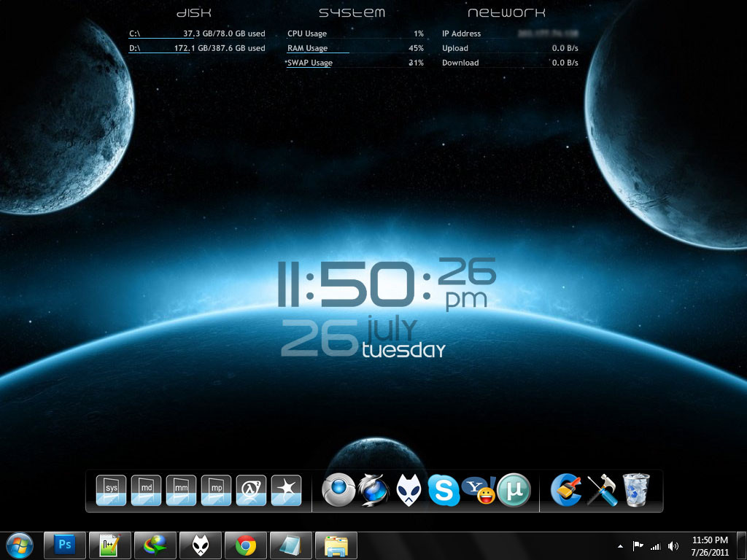Click the 37.3 GB/78.0 GB used text
Image resolution: width=747 pixels, height=560 pixels.
click(x=224, y=34)
